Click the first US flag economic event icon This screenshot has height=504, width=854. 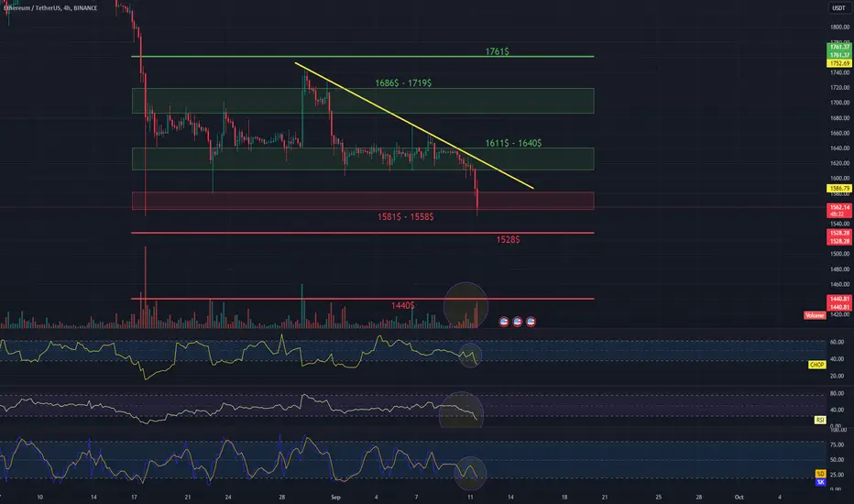pyautogui.click(x=504, y=322)
